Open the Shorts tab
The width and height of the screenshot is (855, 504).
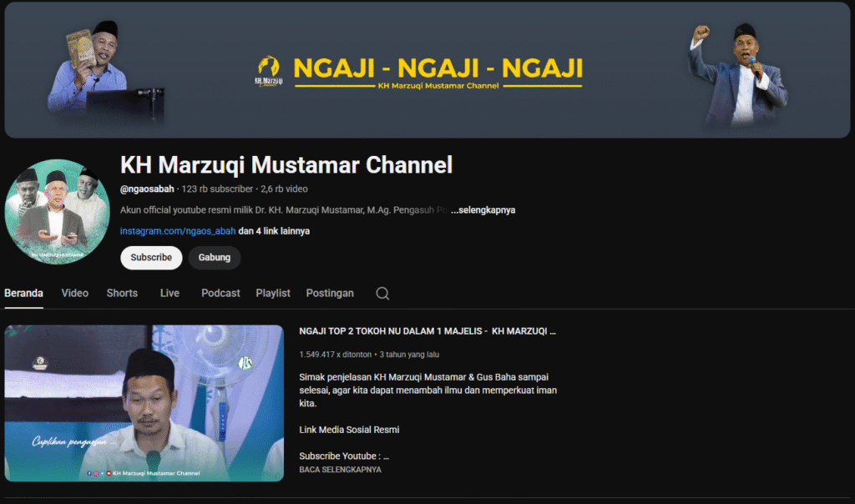pos(122,293)
